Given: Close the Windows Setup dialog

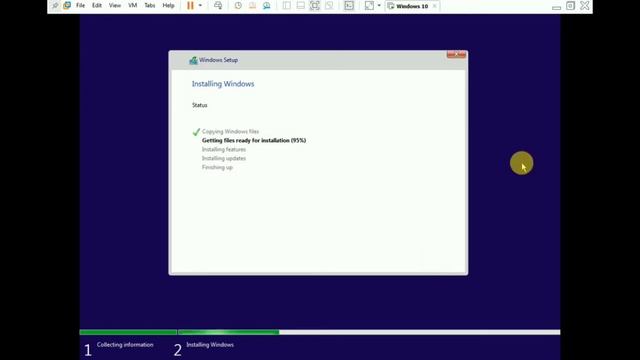Looking at the screenshot, I should pyautogui.click(x=456, y=54).
